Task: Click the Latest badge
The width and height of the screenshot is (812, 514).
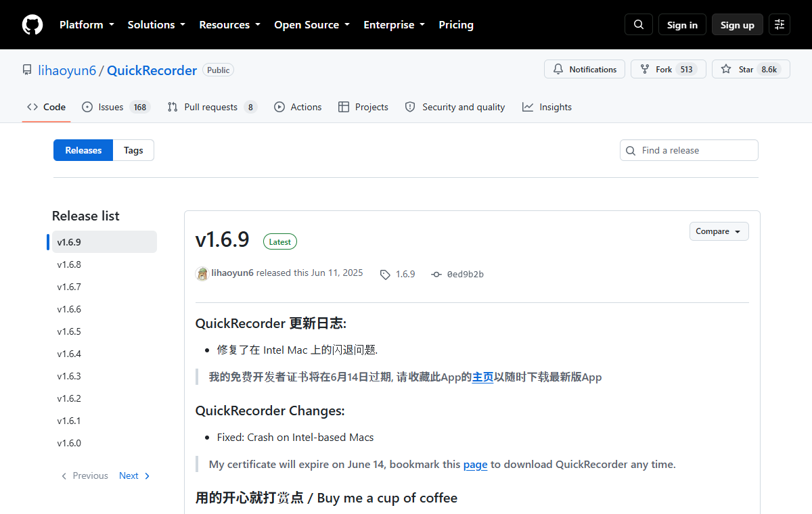Action: pyautogui.click(x=280, y=241)
